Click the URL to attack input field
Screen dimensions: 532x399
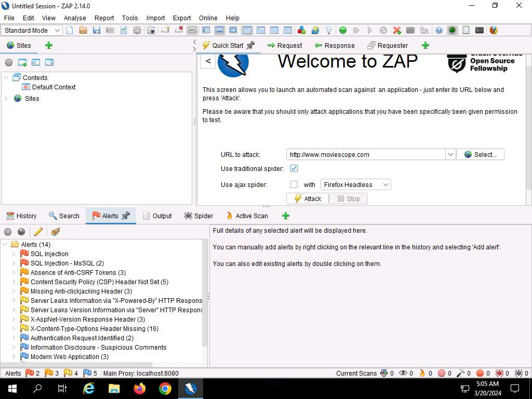(366, 154)
